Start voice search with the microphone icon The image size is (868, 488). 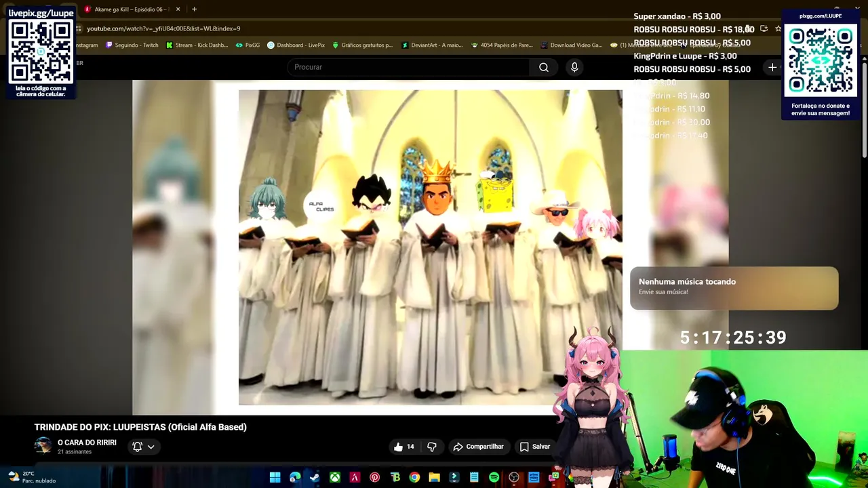click(x=574, y=67)
